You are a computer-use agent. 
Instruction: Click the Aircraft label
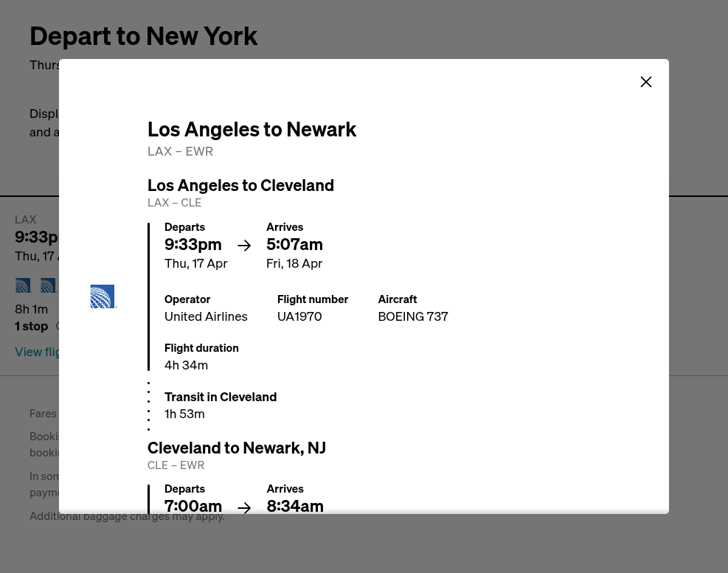[398, 299]
